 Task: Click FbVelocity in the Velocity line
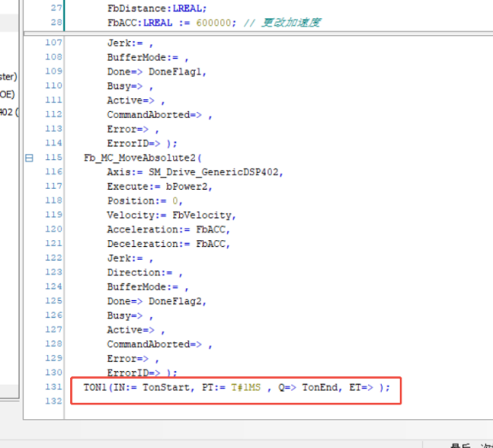point(201,215)
